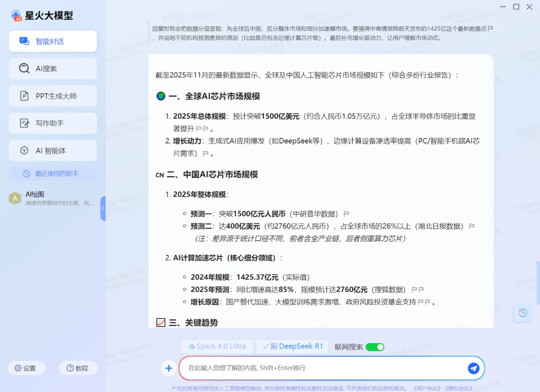Click the clock icon beside 最近使用的助手
This screenshot has height=392, width=540.
[27, 174]
